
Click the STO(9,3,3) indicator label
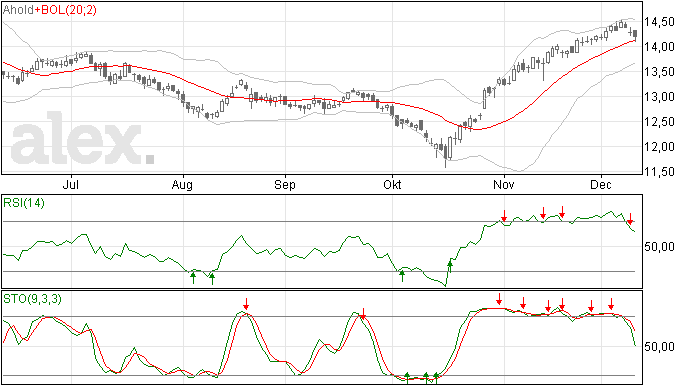pos(33,299)
